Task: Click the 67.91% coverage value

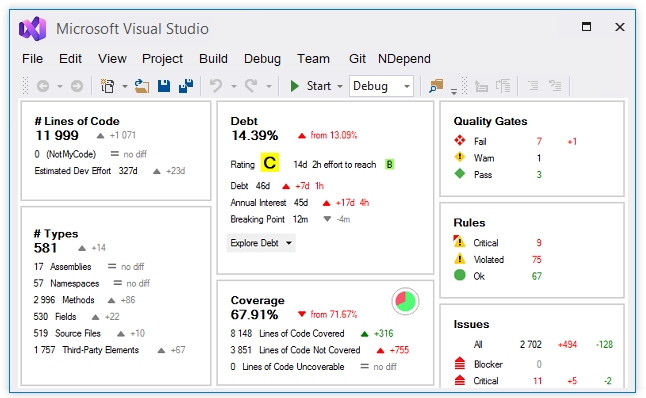Action: [255, 315]
